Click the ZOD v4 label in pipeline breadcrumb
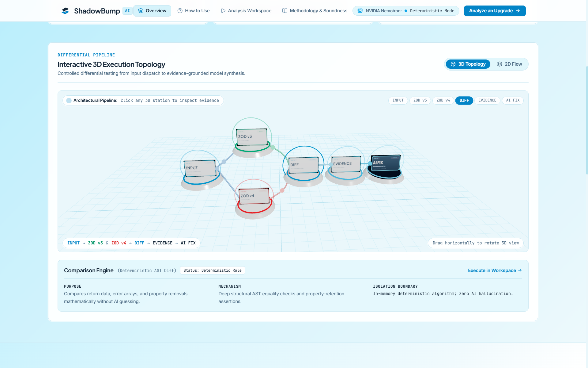The image size is (588, 368). 119,243
